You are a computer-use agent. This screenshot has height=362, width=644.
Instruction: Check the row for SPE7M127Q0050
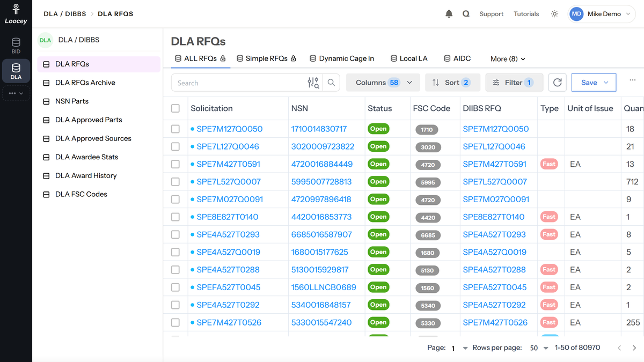175,129
